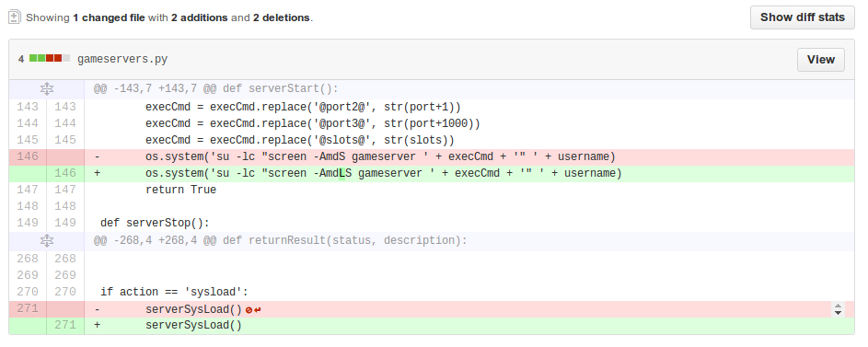Screen dimensions: 868x347
Task: Click the '1 changed file' summary text
Action: (x=109, y=17)
